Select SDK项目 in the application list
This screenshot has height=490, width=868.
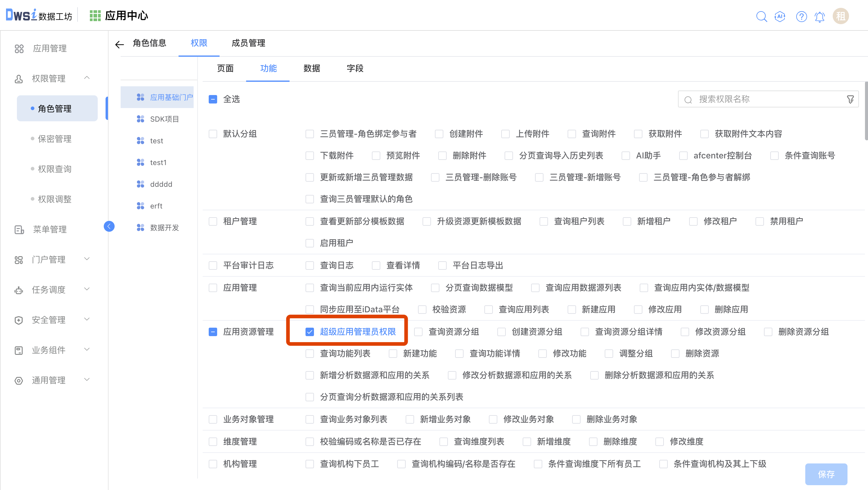click(x=164, y=119)
